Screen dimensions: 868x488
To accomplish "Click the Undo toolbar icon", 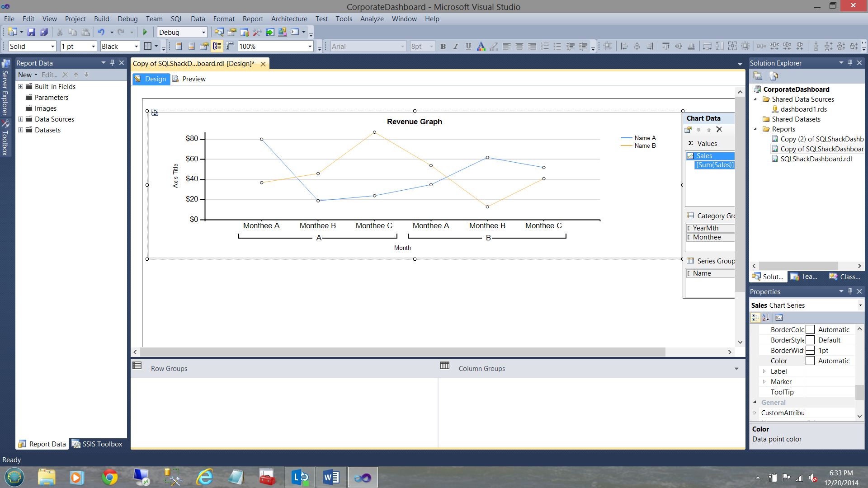I will (x=101, y=32).
